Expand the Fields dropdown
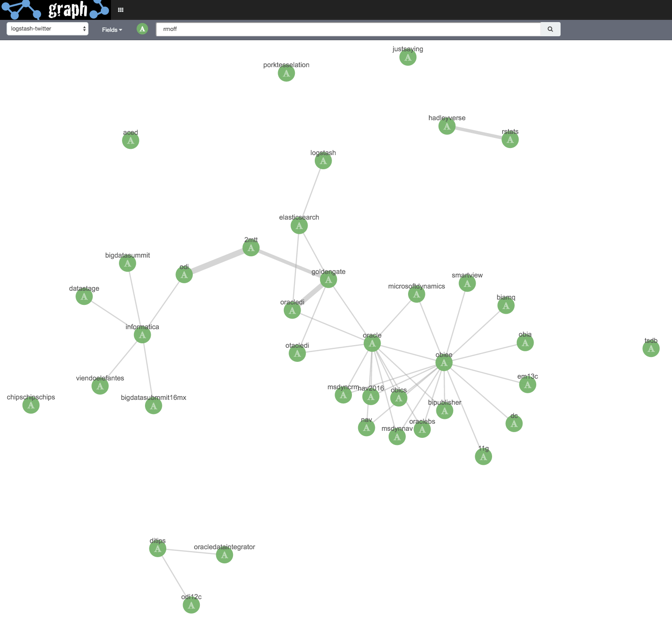The width and height of the screenshot is (672, 623). [x=111, y=30]
